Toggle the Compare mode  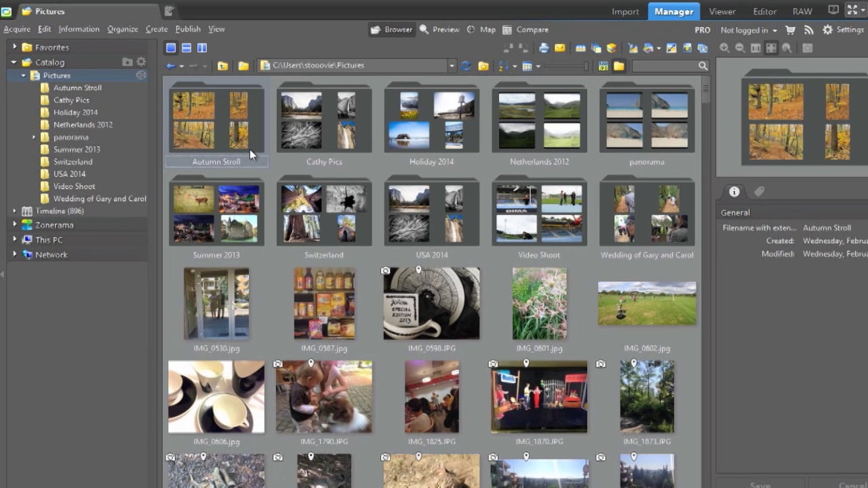526,30
